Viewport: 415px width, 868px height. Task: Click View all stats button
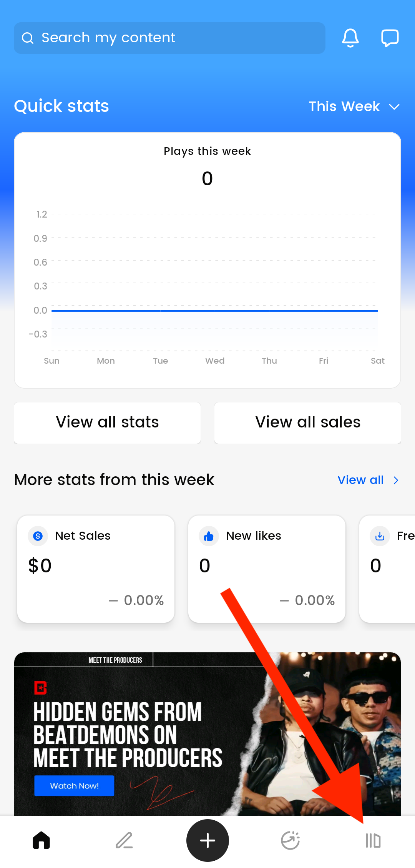[107, 422]
